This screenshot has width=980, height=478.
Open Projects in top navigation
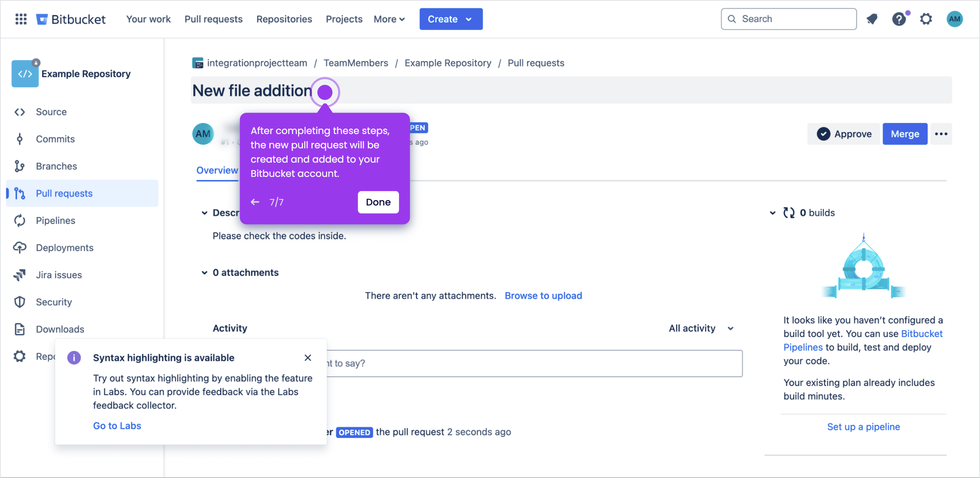coord(344,19)
